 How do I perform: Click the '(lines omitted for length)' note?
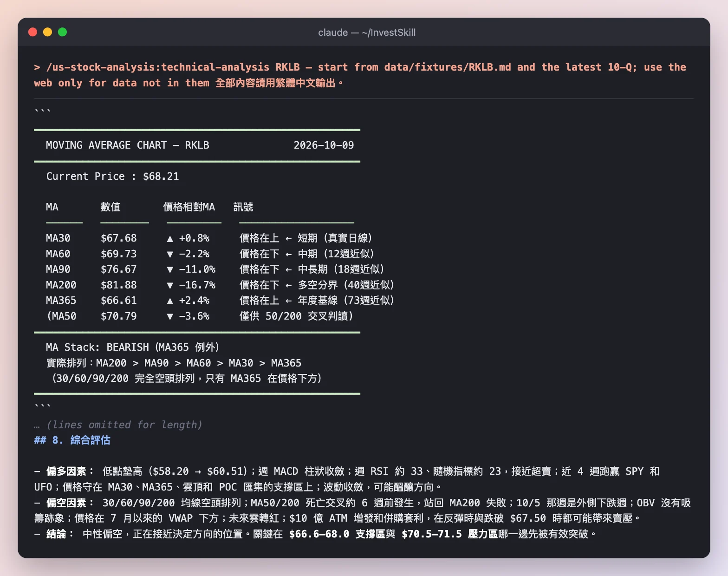pos(124,425)
